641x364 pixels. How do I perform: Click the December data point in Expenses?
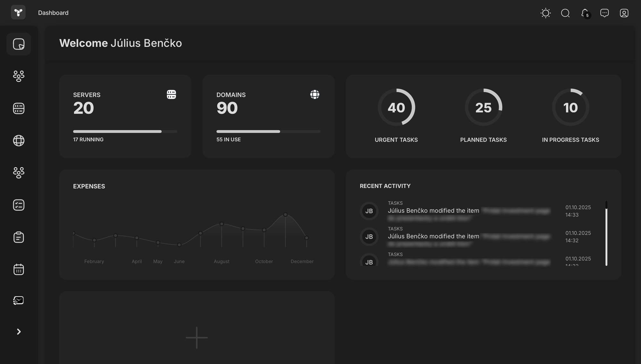click(x=306, y=238)
